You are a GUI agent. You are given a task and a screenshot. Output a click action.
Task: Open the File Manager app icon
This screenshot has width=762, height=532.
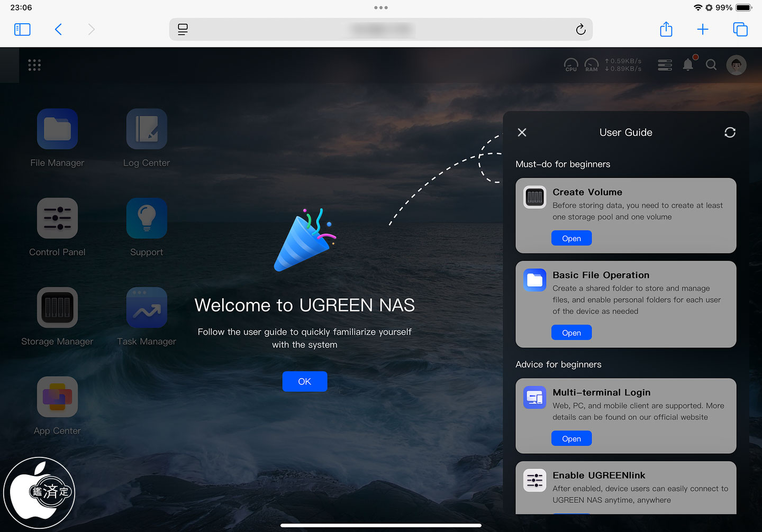[57, 129]
